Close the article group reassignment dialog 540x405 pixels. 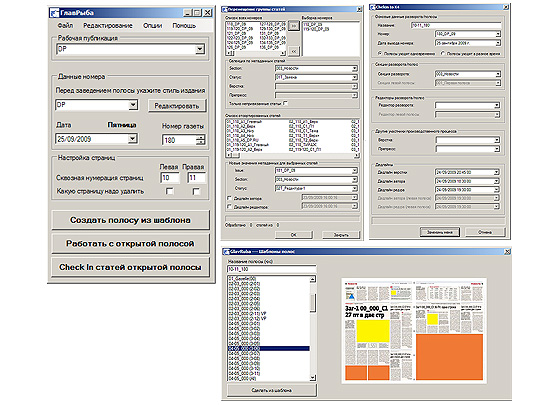tap(359, 9)
